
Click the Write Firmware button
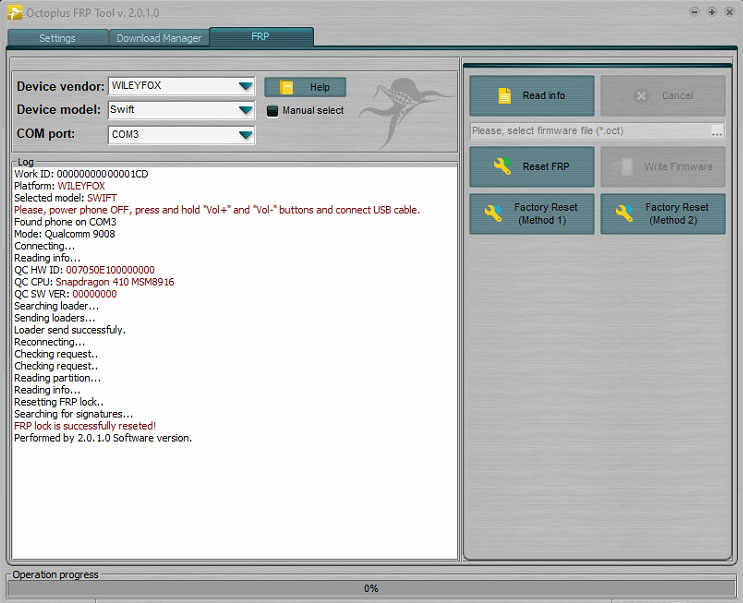[663, 167]
